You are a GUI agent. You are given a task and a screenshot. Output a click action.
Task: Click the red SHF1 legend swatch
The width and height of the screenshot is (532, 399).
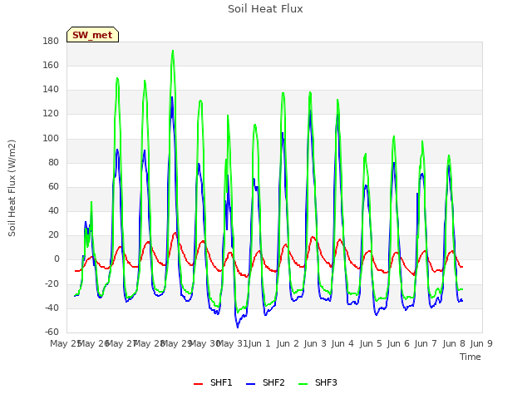click(x=198, y=384)
